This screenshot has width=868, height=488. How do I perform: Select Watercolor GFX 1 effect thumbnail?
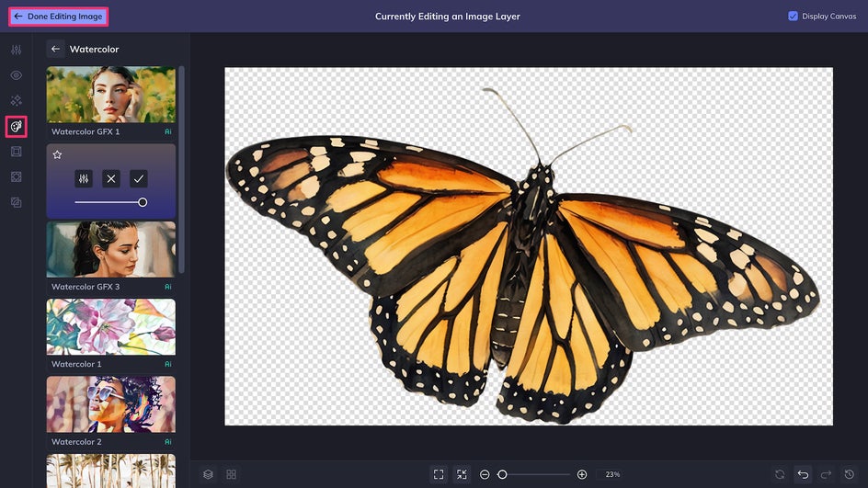[110, 95]
